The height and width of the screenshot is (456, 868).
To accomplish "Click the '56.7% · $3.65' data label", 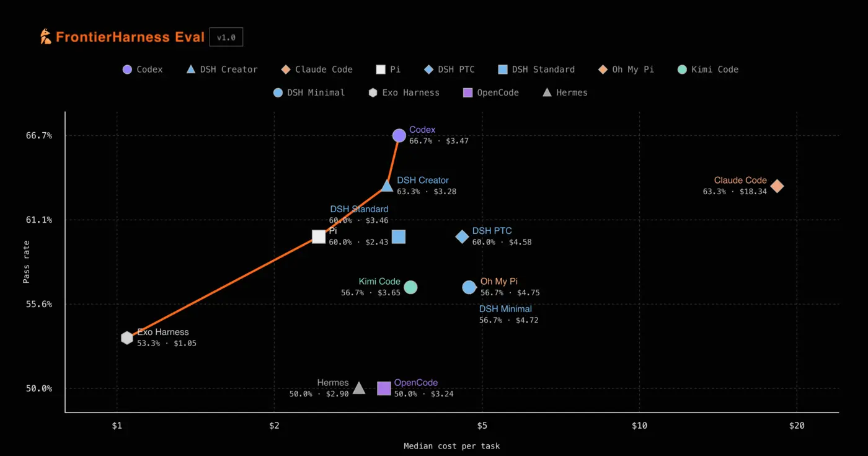I will [x=371, y=293].
